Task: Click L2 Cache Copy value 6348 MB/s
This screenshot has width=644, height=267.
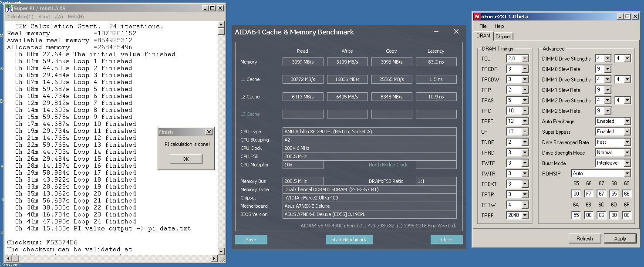Action: [391, 97]
